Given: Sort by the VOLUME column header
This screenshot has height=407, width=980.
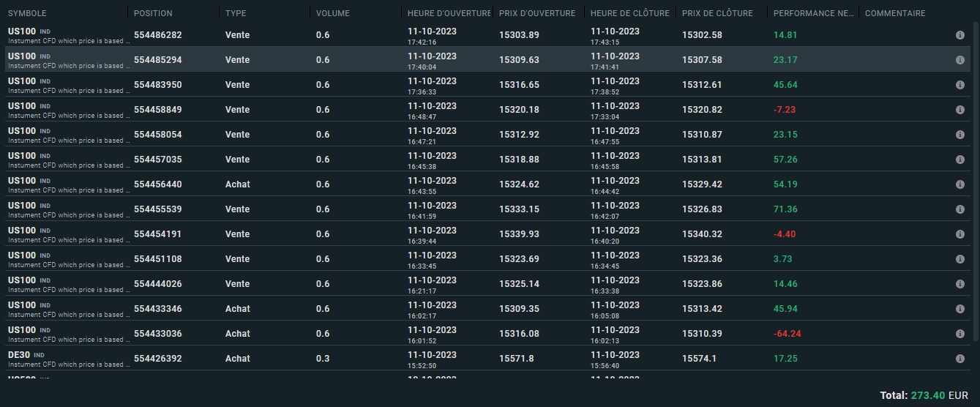Looking at the screenshot, I should [x=333, y=13].
